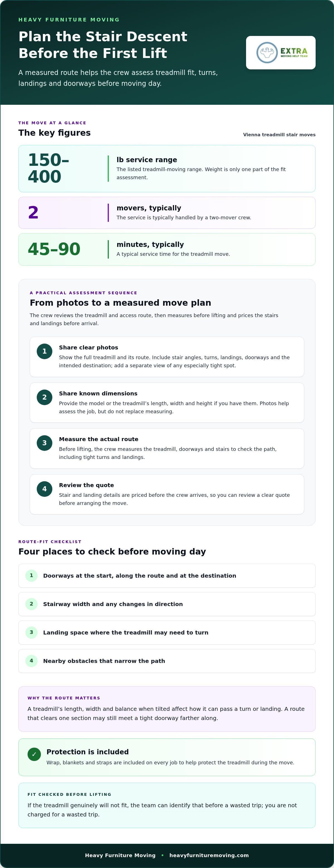Click the green checkmark icon by Protection is included
The image size is (334, 868).
34,754
